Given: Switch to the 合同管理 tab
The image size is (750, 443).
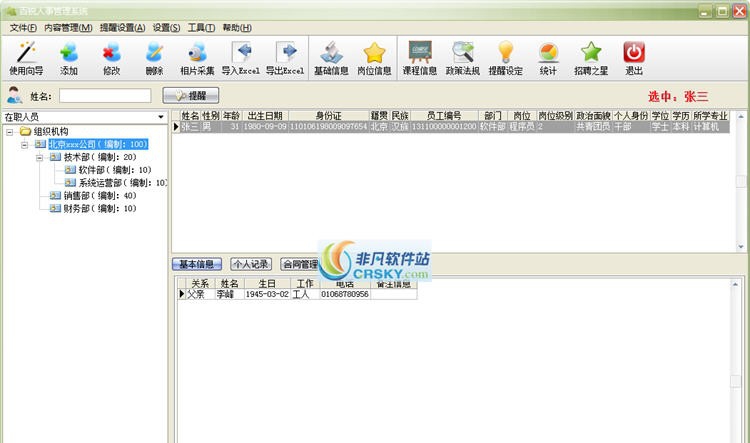Looking at the screenshot, I should click(300, 264).
